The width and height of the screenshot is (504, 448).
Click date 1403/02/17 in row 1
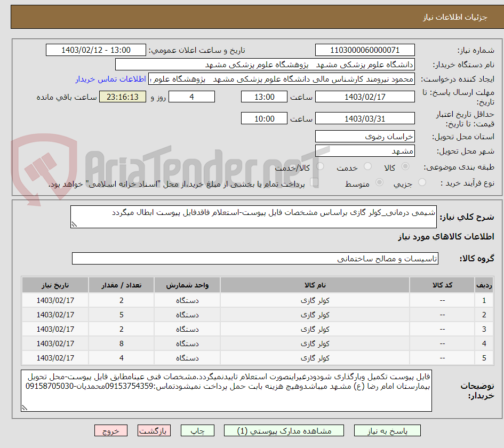[x=55, y=300]
